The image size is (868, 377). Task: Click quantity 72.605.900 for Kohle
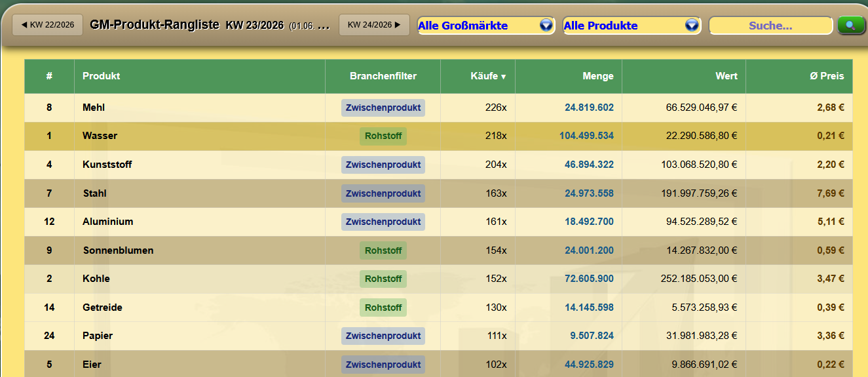[589, 279]
